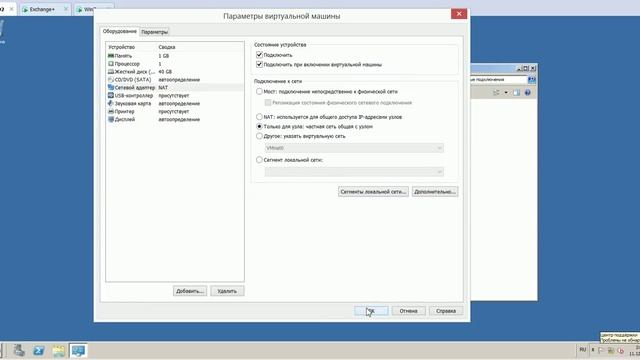Viewport: 640px width, 360px height.
Task: Open view options dropdown arrow in background window
Action: [x=506, y=93]
